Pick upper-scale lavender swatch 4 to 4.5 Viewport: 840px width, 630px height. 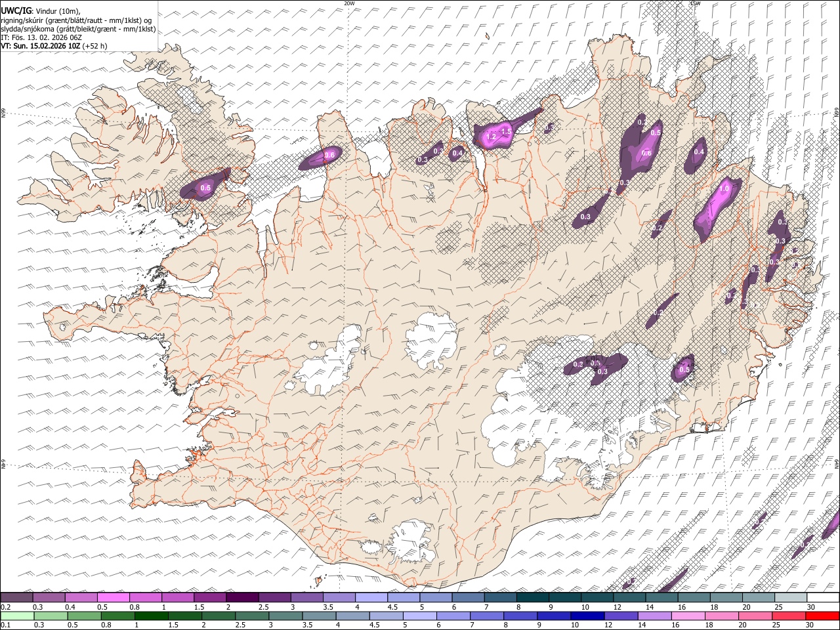click(371, 597)
